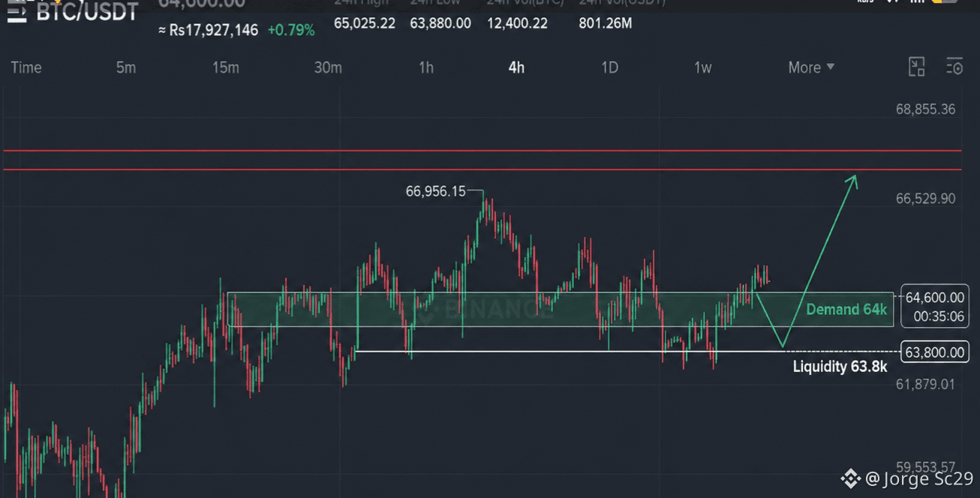Choose the 1D chart interval

[x=609, y=67]
